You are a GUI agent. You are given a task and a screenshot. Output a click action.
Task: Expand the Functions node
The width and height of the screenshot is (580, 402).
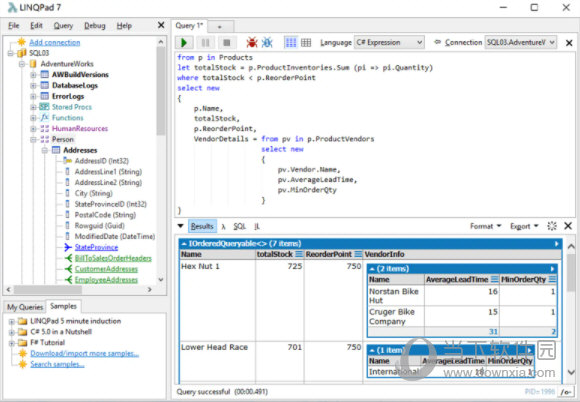coord(33,118)
